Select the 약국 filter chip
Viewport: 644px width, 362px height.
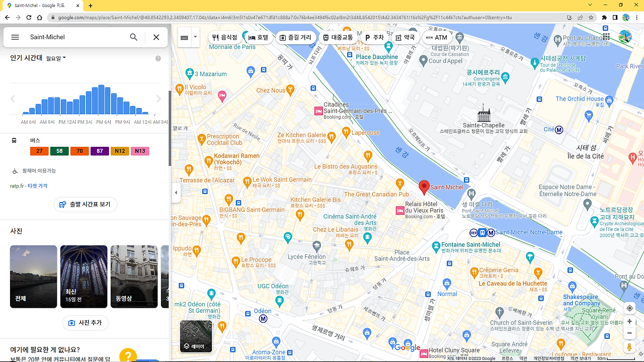(x=406, y=38)
